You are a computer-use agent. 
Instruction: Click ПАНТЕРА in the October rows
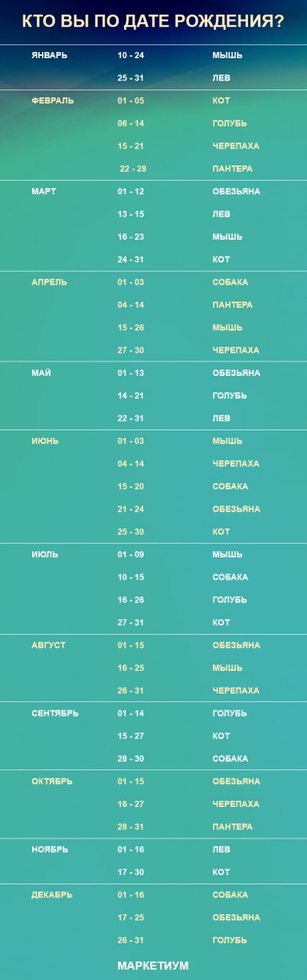pos(233,827)
